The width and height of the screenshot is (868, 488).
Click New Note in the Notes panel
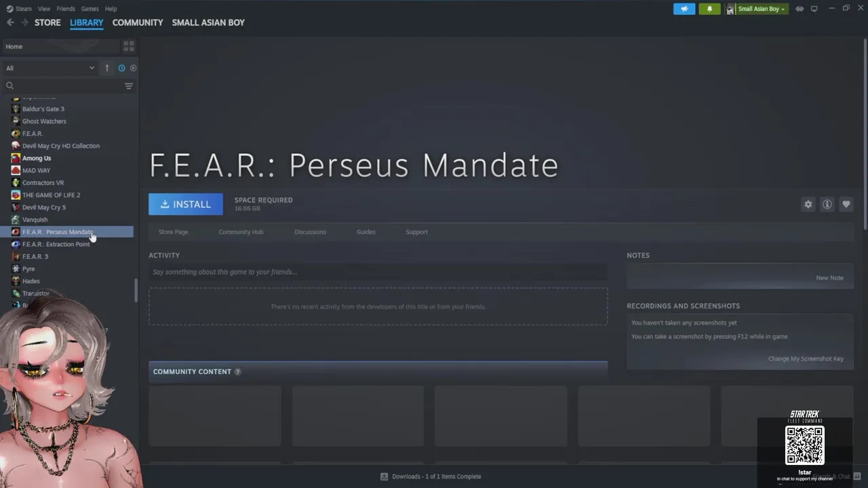(829, 278)
